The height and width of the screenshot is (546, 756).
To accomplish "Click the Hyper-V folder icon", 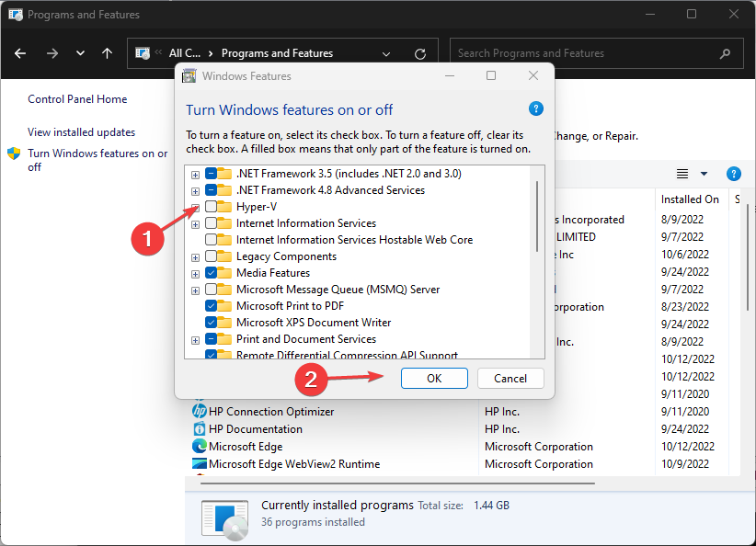I will pyautogui.click(x=224, y=207).
